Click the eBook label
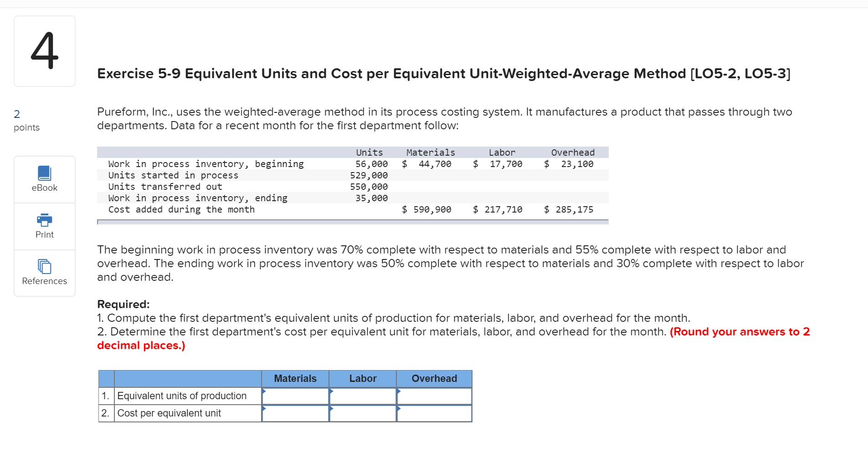 (x=44, y=188)
